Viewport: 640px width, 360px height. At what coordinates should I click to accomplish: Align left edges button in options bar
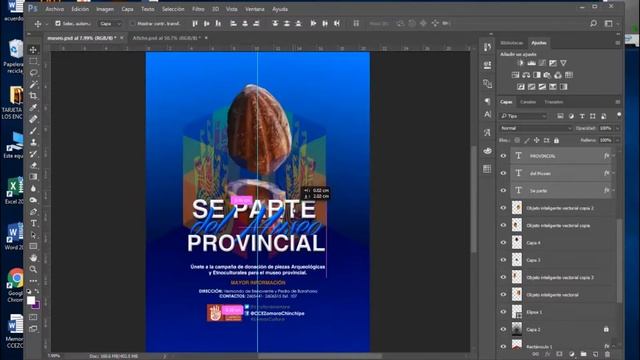[233, 24]
